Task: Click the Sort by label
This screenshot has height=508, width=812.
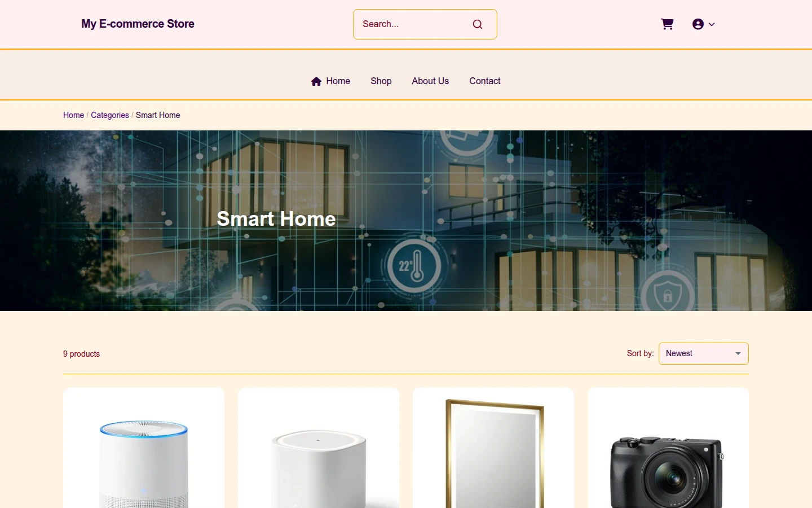Action: pos(640,353)
